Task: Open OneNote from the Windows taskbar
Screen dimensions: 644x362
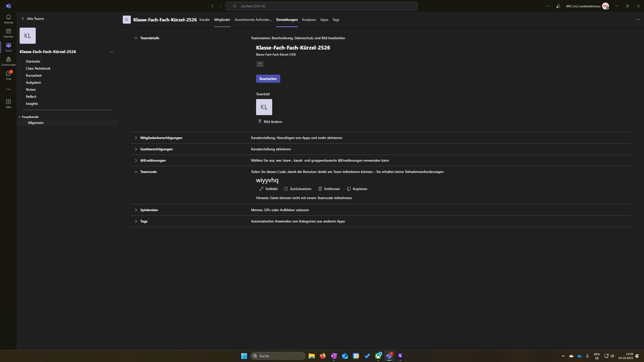Action: pos(334,356)
